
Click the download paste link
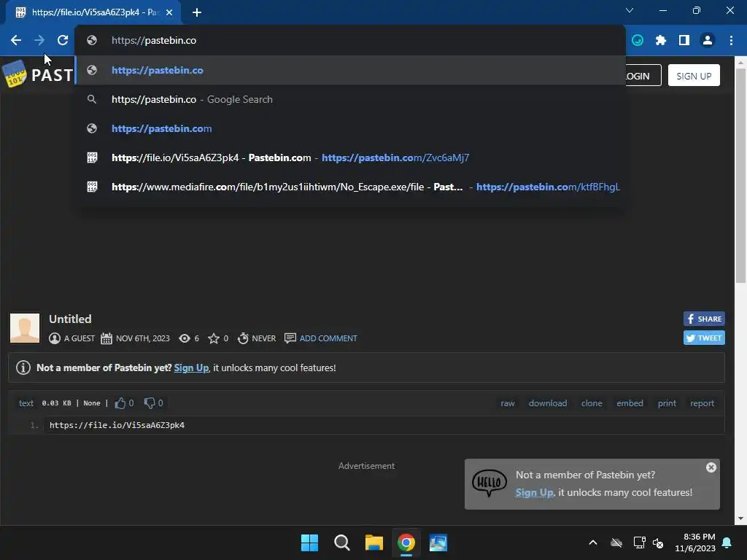click(x=547, y=403)
